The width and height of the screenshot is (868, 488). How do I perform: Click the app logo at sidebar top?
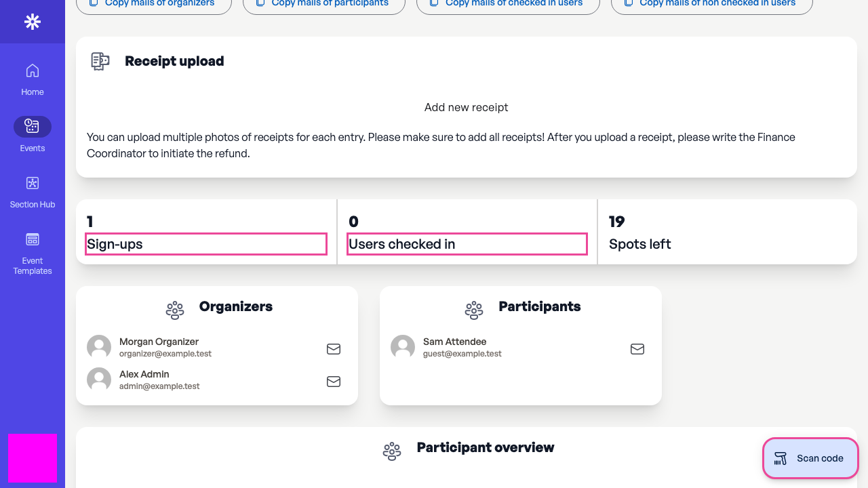(x=32, y=22)
